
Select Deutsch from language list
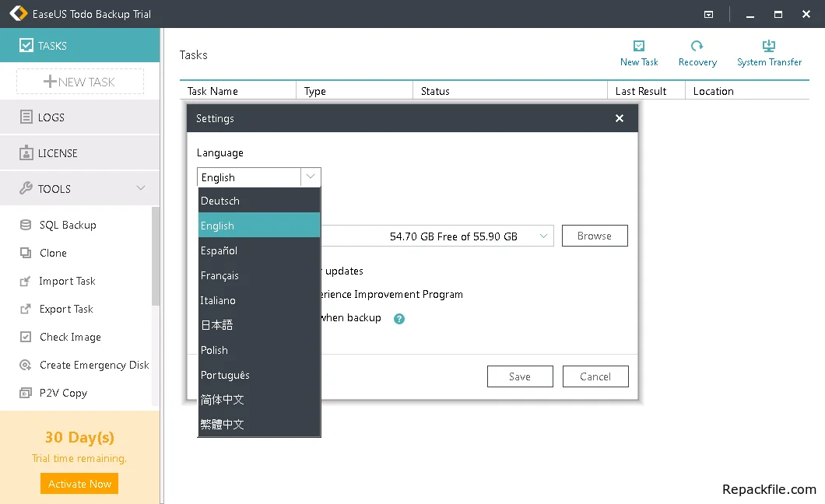point(259,201)
